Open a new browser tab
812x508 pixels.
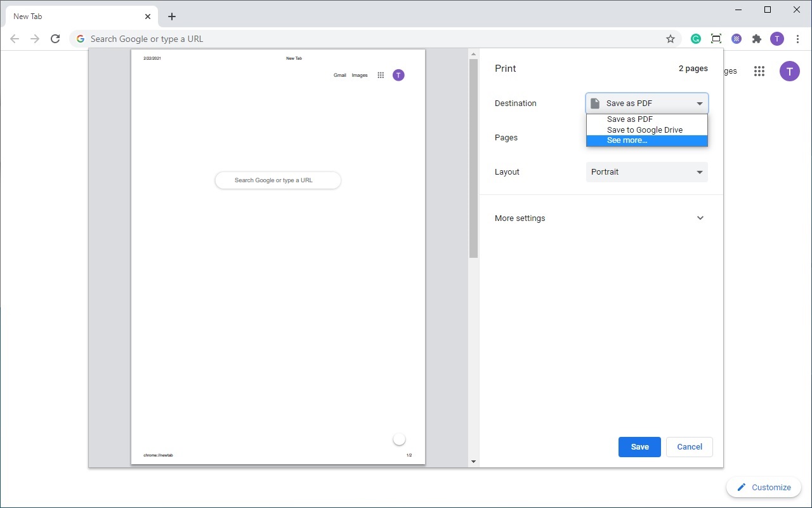point(171,16)
